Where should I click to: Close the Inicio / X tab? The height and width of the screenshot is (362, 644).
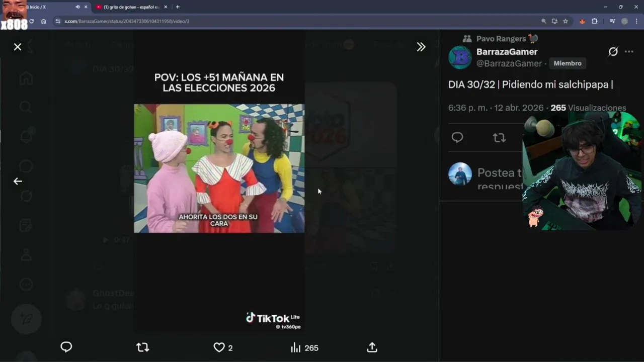point(86,7)
